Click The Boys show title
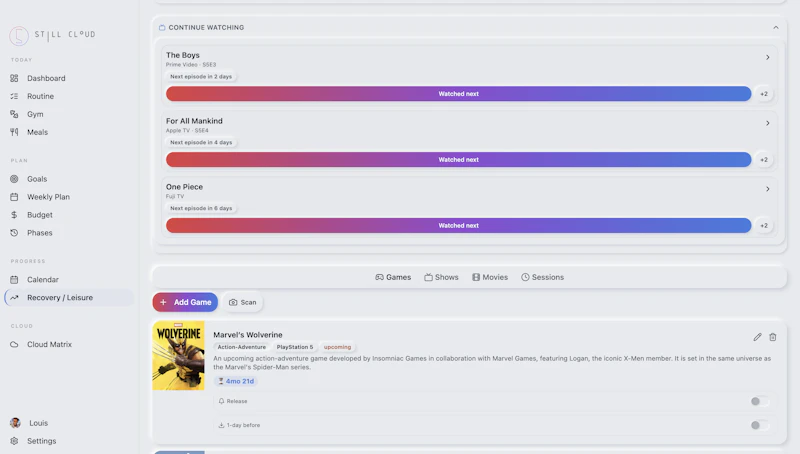800x454 pixels. (x=183, y=55)
